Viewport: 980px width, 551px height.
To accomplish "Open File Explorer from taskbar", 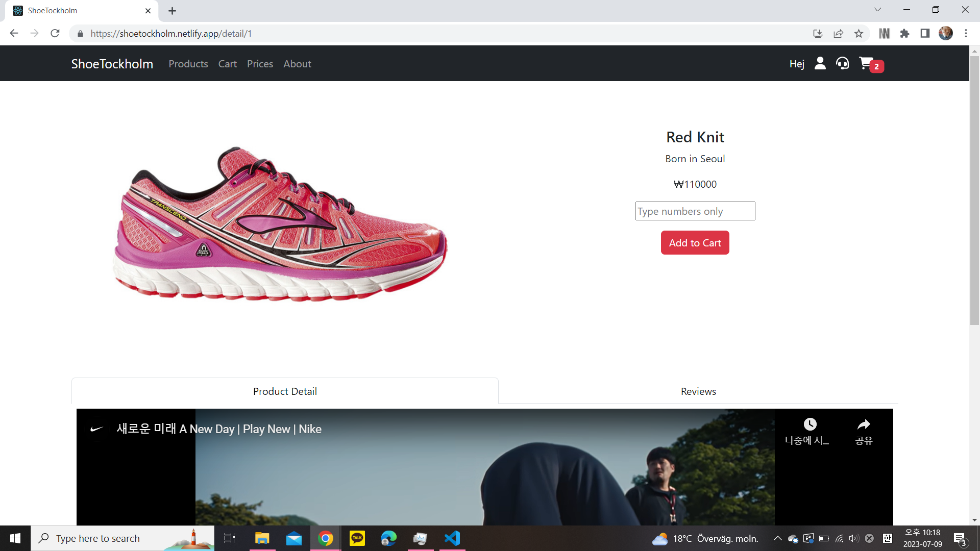I will click(262, 538).
